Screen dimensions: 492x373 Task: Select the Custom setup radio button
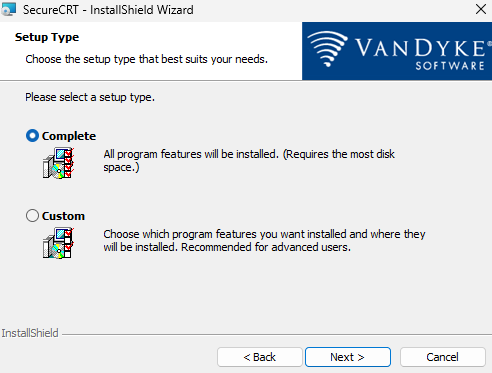point(32,216)
